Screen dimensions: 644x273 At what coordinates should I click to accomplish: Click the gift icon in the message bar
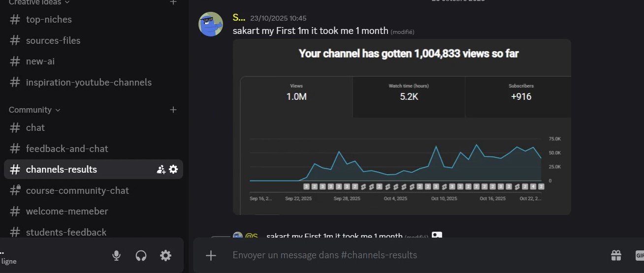coord(616,255)
